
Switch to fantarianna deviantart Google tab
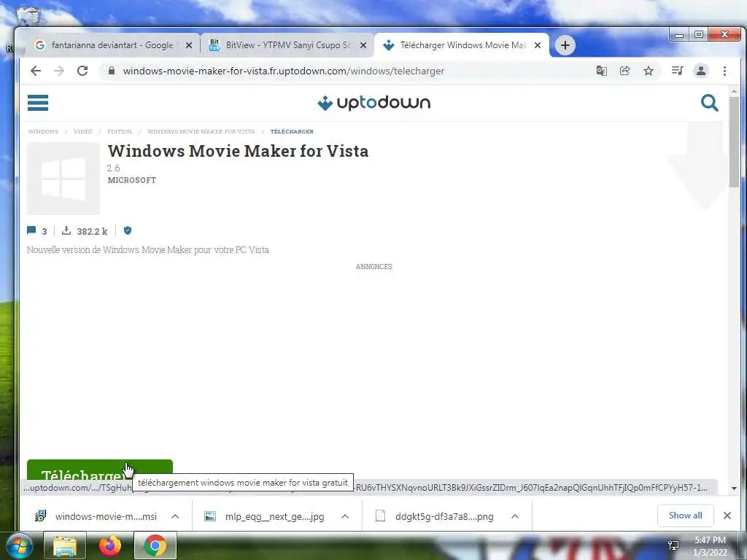(112, 45)
